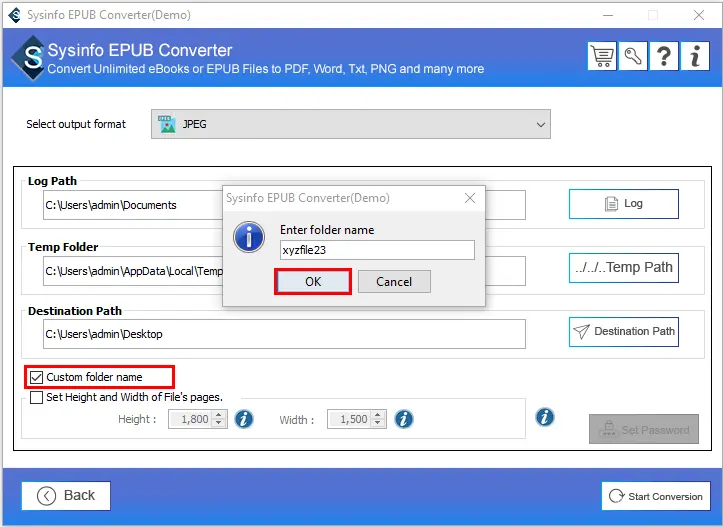
Task: Expand the output format dropdown
Action: coord(540,124)
